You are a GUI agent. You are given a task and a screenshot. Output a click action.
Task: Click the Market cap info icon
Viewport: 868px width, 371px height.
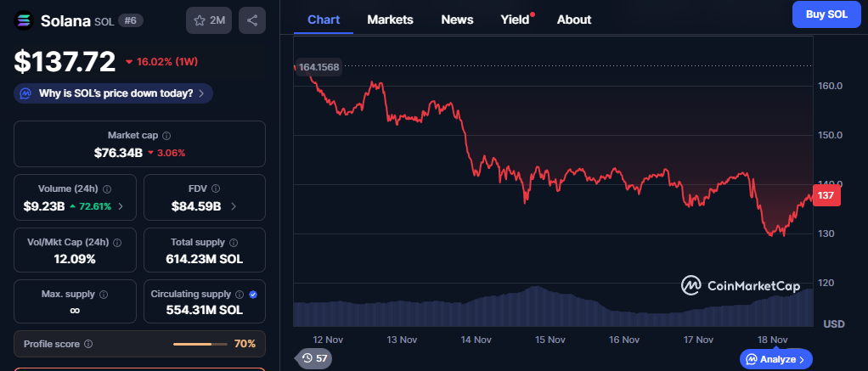click(166, 136)
